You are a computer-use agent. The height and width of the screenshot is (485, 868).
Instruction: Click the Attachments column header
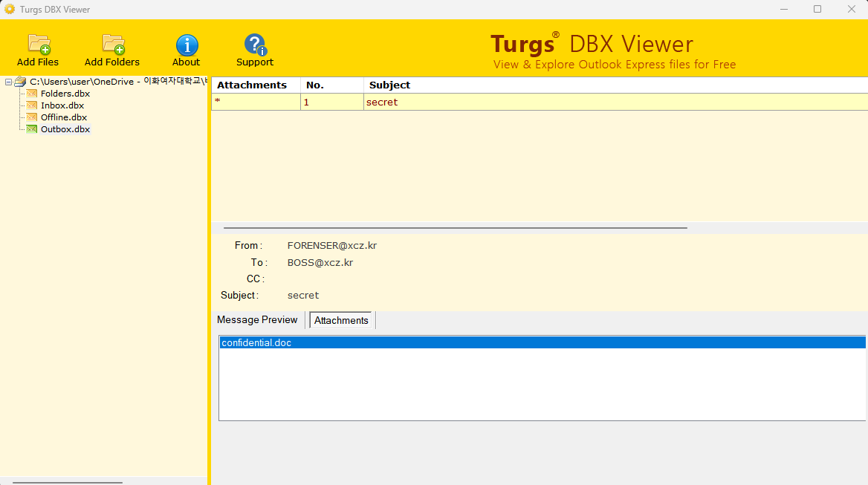tap(256, 85)
